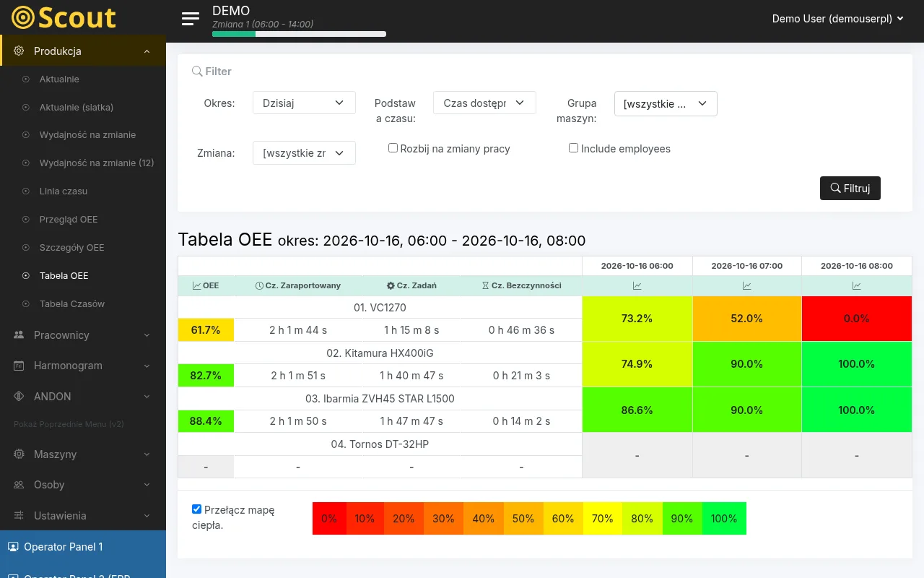
Task: Click the Cz. Bezczynności hourglass icon
Action: point(486,285)
